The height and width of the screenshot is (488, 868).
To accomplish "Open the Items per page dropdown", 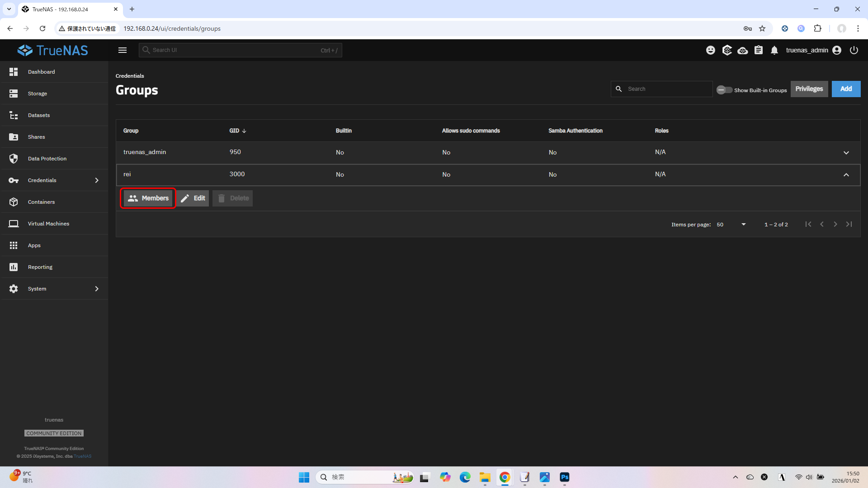I will click(x=731, y=225).
